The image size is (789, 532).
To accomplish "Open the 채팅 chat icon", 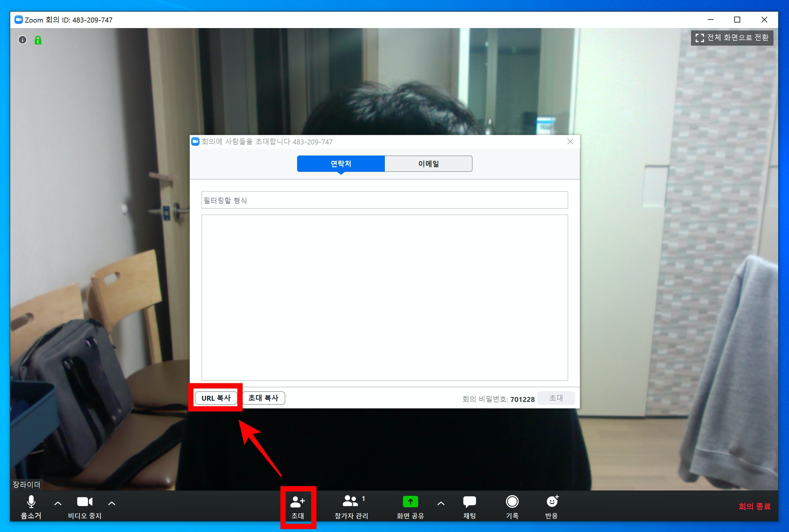I will (x=469, y=502).
